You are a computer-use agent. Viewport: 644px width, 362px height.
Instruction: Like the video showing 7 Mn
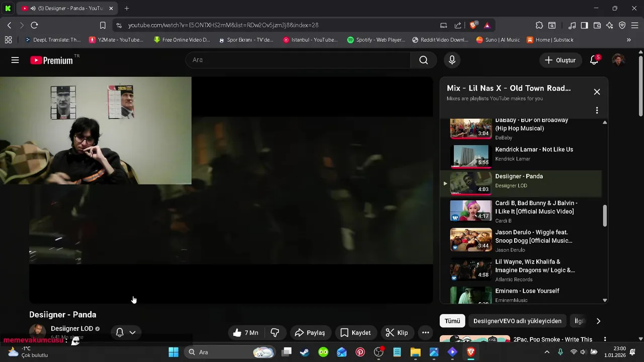(x=246, y=332)
